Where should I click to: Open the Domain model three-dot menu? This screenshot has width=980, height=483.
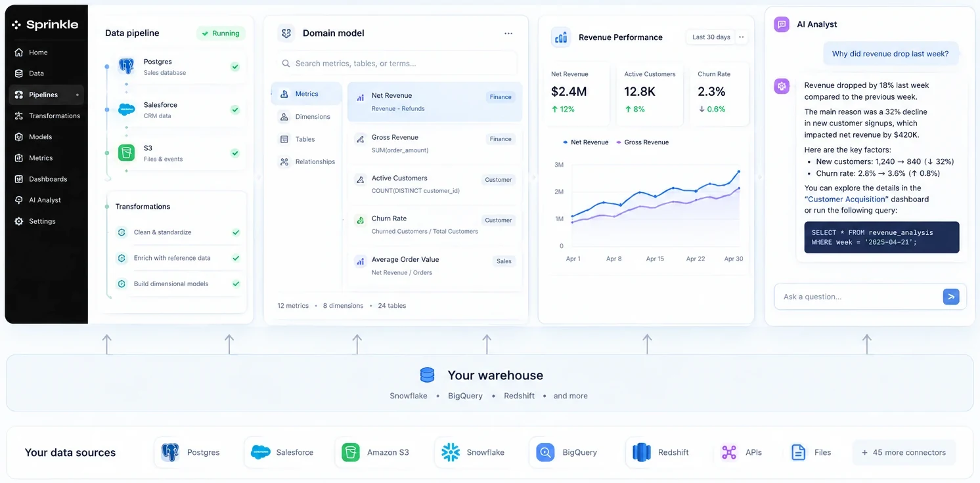click(508, 33)
